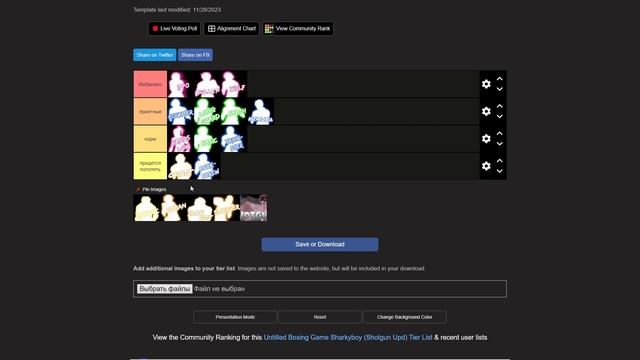This screenshot has width=640, height=360.
Task: Click the Community Rank colored grid icon
Action: (x=269, y=29)
